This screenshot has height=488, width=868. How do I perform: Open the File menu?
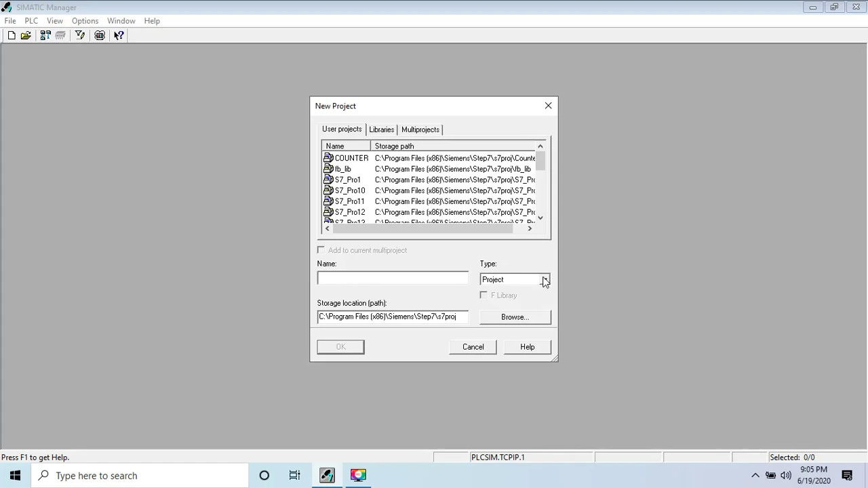pyautogui.click(x=10, y=21)
